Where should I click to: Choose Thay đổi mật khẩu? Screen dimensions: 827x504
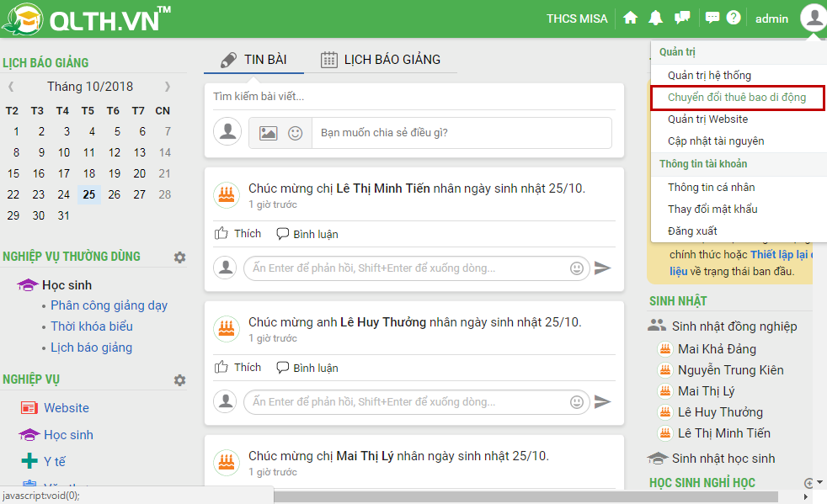point(712,210)
